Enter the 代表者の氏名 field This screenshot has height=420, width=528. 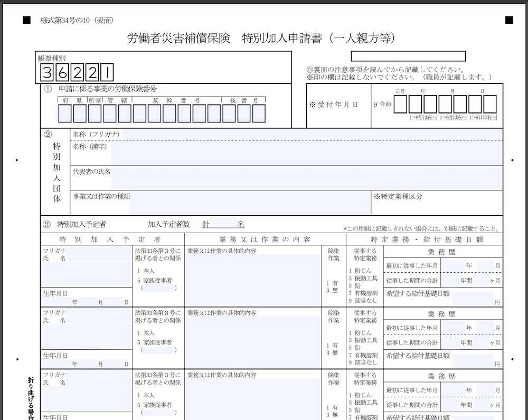point(306,178)
